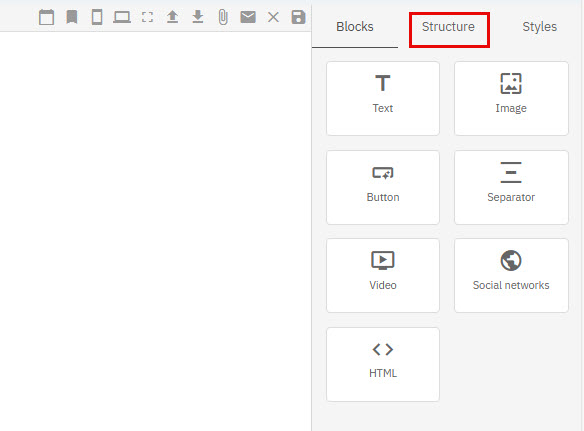584x431 pixels.
Task: Click the floppy disk save icon
Action: pyautogui.click(x=298, y=17)
